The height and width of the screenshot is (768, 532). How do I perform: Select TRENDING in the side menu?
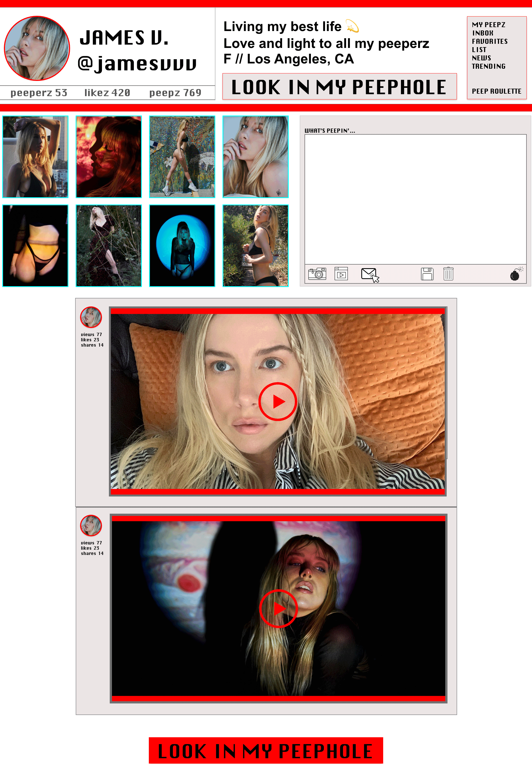pos(488,66)
